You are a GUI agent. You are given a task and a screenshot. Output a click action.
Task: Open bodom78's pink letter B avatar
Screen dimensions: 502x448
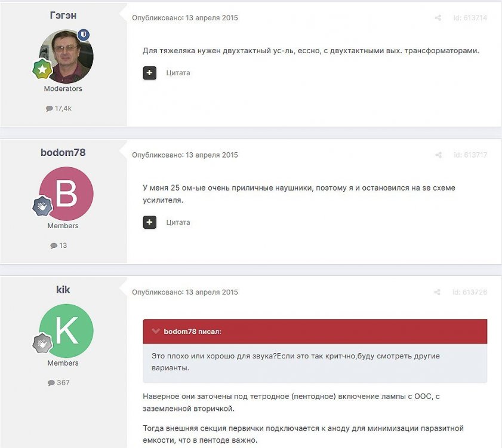click(x=66, y=194)
